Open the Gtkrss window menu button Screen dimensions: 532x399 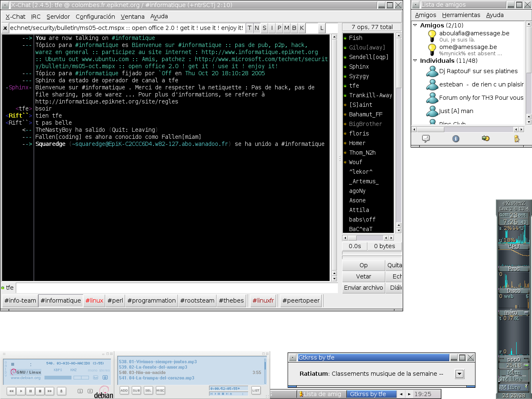pyautogui.click(x=293, y=357)
